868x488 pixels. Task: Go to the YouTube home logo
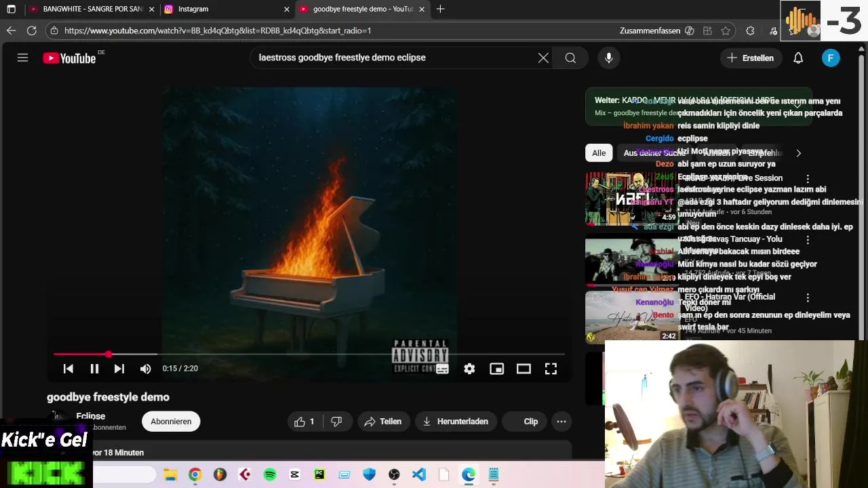pos(70,58)
